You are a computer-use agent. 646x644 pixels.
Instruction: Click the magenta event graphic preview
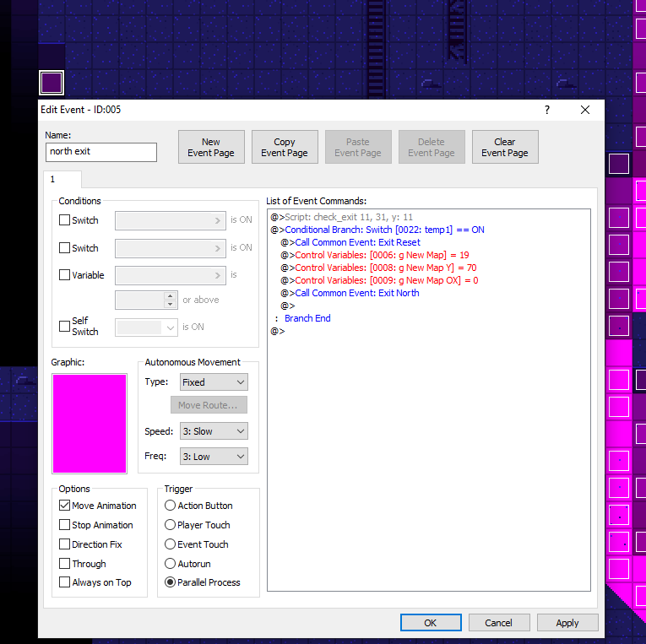point(90,423)
